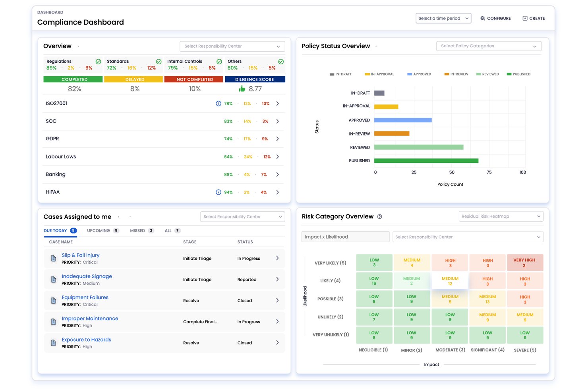Screen dimensions: 588x392
Task: Open Inadequate Signage case arrow
Action: coord(277,279)
